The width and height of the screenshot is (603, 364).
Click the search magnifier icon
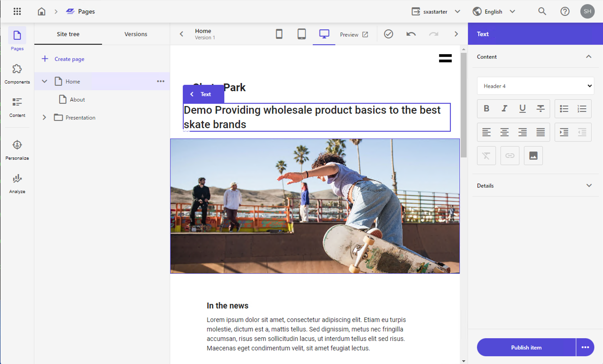click(x=542, y=11)
